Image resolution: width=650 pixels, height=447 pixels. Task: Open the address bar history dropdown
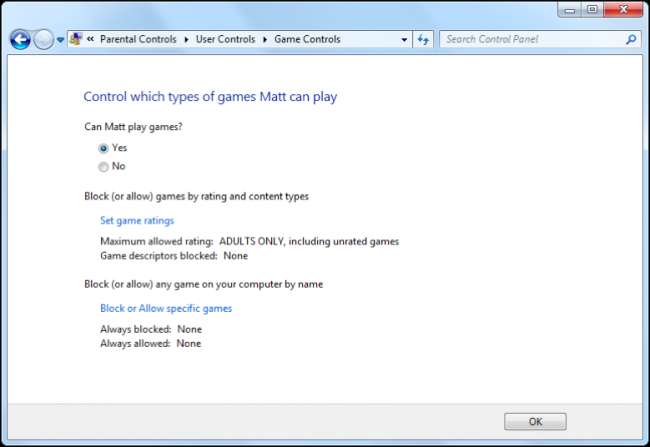[404, 40]
